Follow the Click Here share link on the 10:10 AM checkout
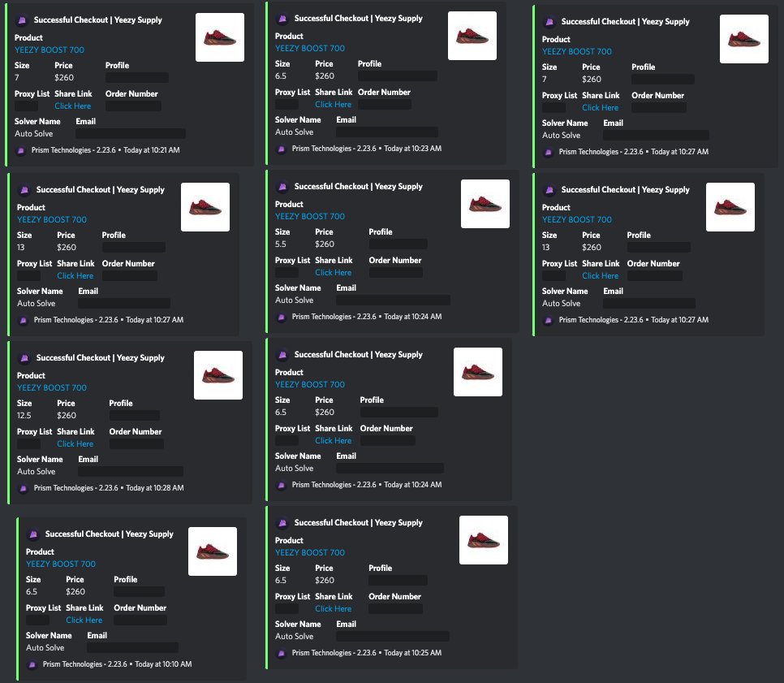The height and width of the screenshot is (683, 784). (84, 620)
